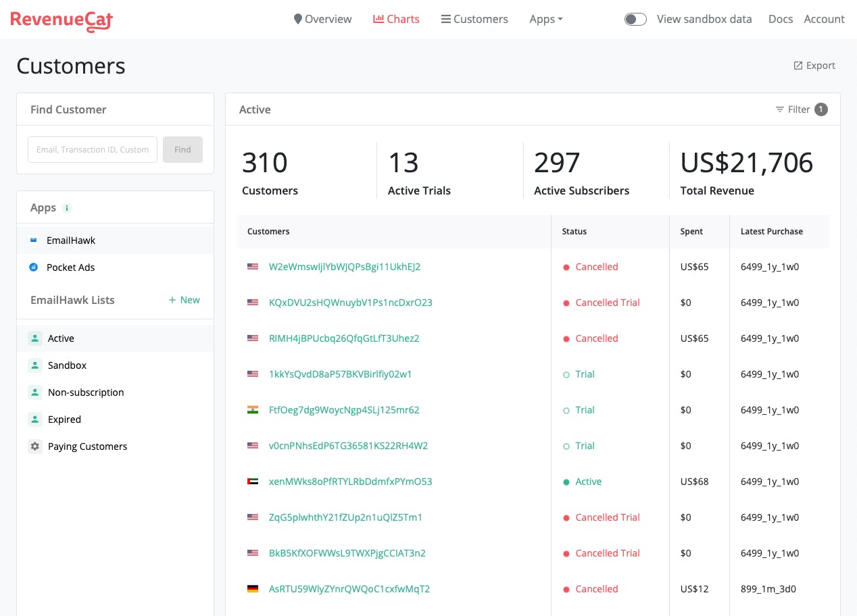The height and width of the screenshot is (616, 857).
Task: Toggle View sandbox data switch
Action: pyautogui.click(x=635, y=19)
